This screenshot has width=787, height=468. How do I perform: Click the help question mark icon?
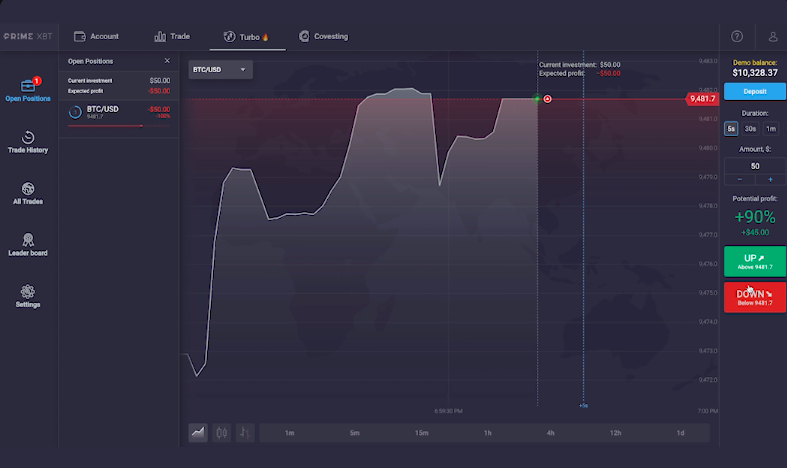(x=737, y=36)
